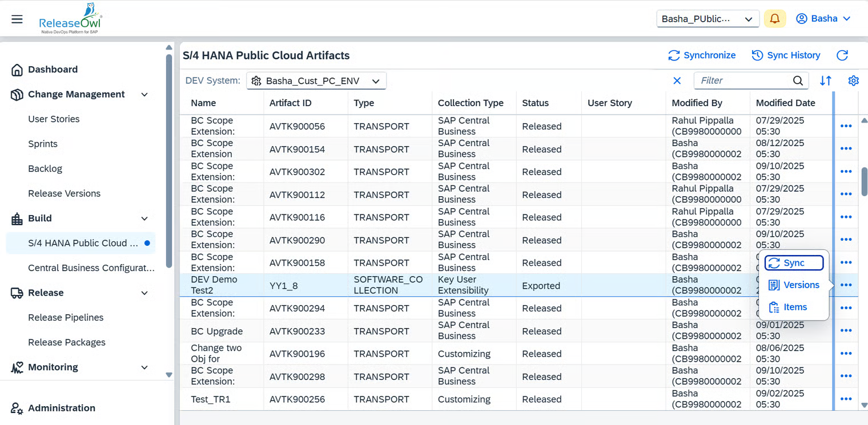Image resolution: width=868 pixels, height=425 pixels.
Task: Open table settings gear icon
Action: (x=853, y=80)
